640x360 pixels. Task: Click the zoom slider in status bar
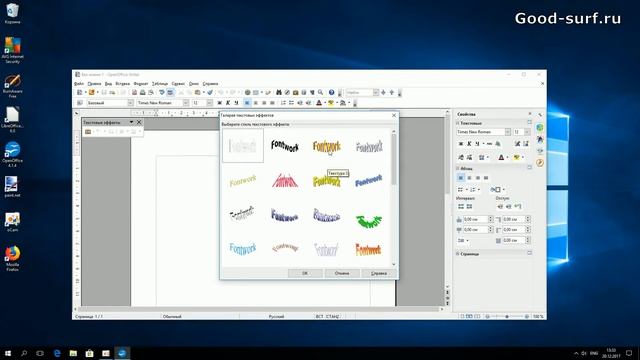(x=507, y=316)
